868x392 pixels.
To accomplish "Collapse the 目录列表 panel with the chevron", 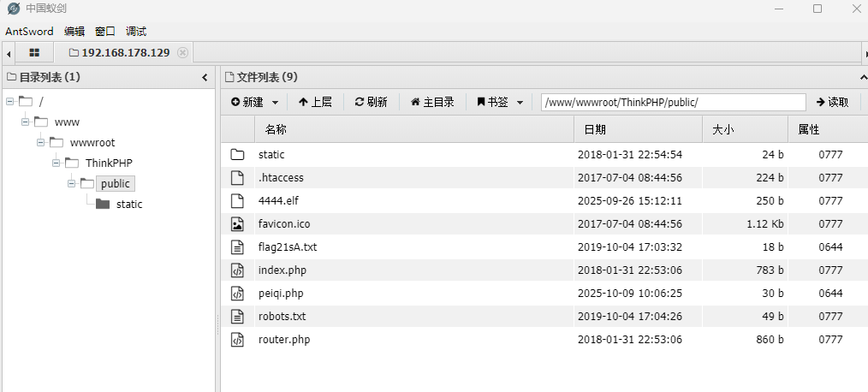I will [205, 78].
